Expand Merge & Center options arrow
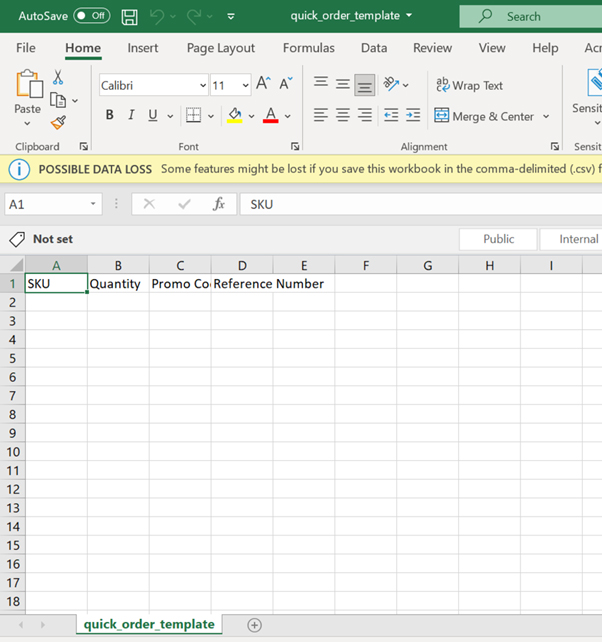 (x=546, y=116)
